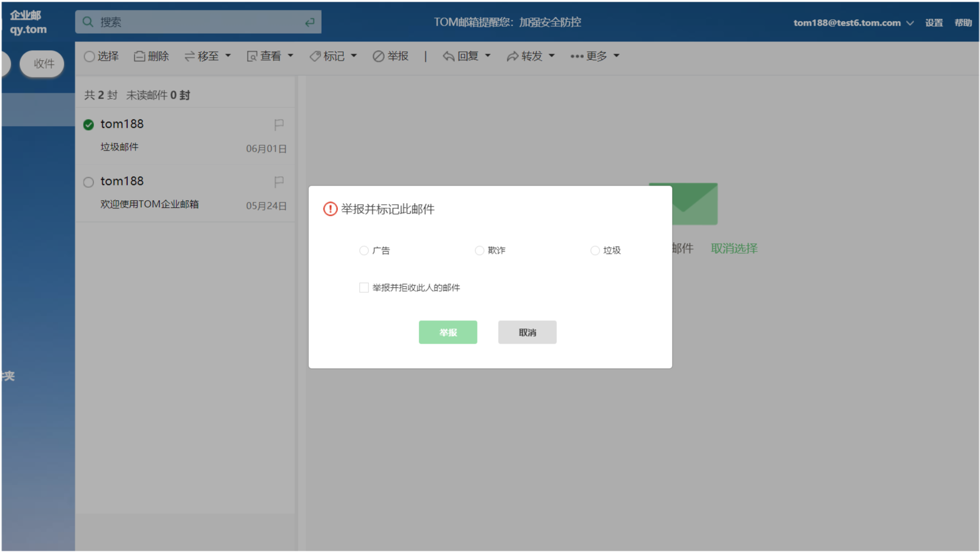Viewport: 980px width, 552px height.
Task: Click the Forward (转发) icon
Action: pos(512,56)
